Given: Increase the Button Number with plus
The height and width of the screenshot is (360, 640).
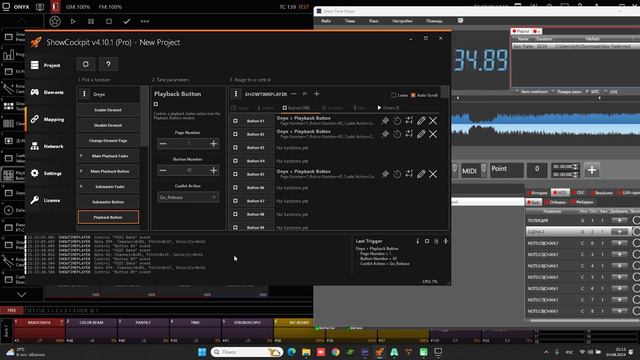Looking at the screenshot, I should pos(213,170).
